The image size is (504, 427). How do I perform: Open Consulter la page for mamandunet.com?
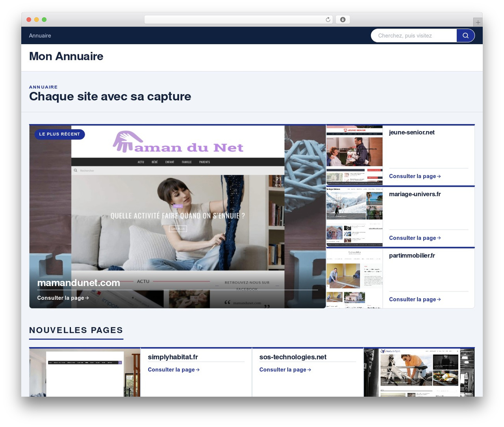pos(63,298)
